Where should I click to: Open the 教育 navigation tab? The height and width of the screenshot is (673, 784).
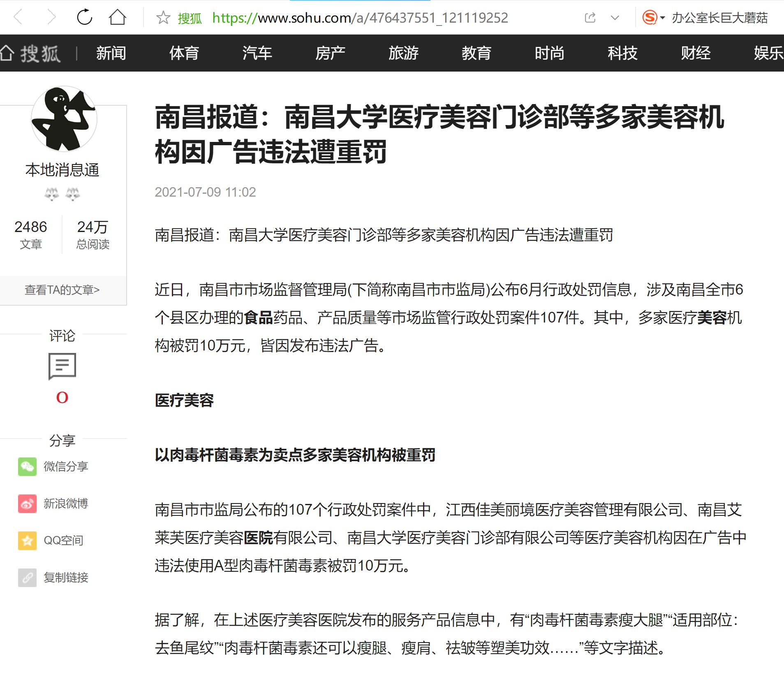coord(476,53)
